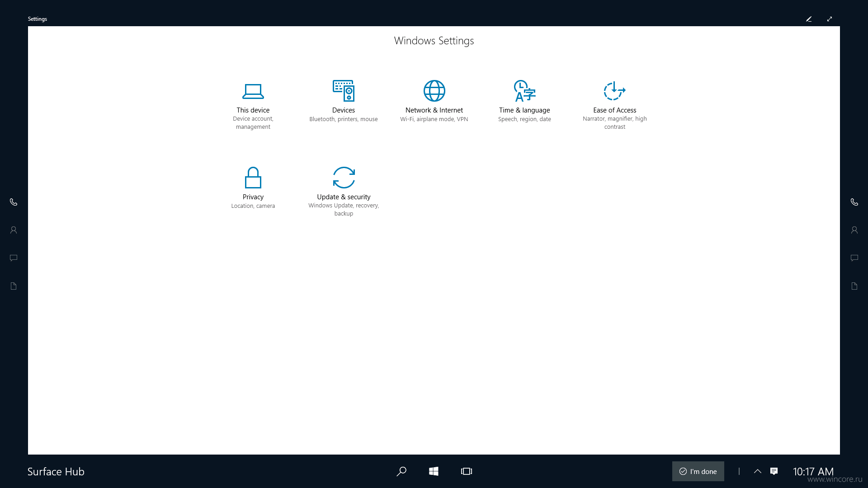868x488 pixels.
Task: Open search with the magnifier taskbar icon
Action: [x=401, y=471]
